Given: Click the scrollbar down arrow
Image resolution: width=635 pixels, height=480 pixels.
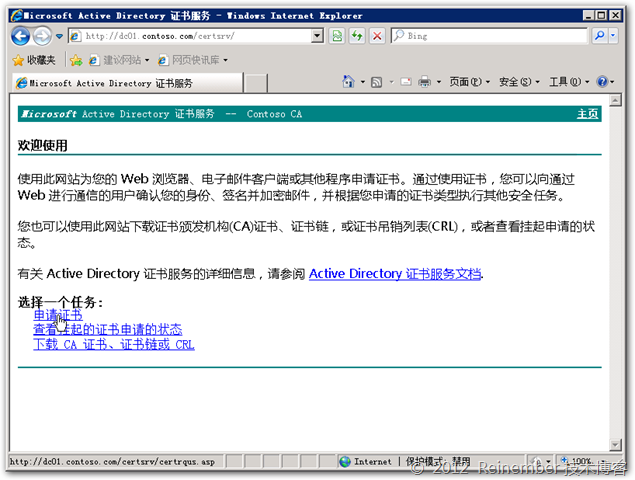Looking at the screenshot, I should (615, 445).
